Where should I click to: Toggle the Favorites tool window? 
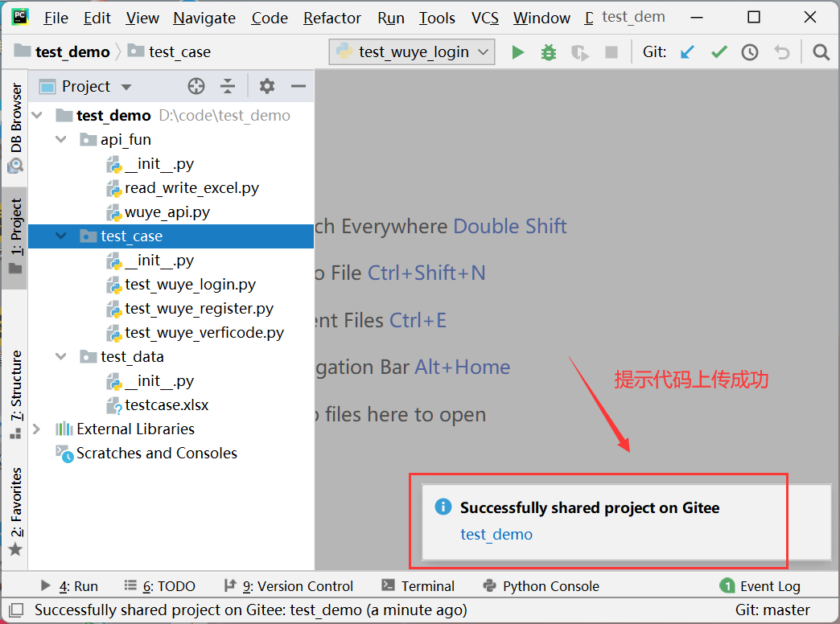pyautogui.click(x=15, y=511)
